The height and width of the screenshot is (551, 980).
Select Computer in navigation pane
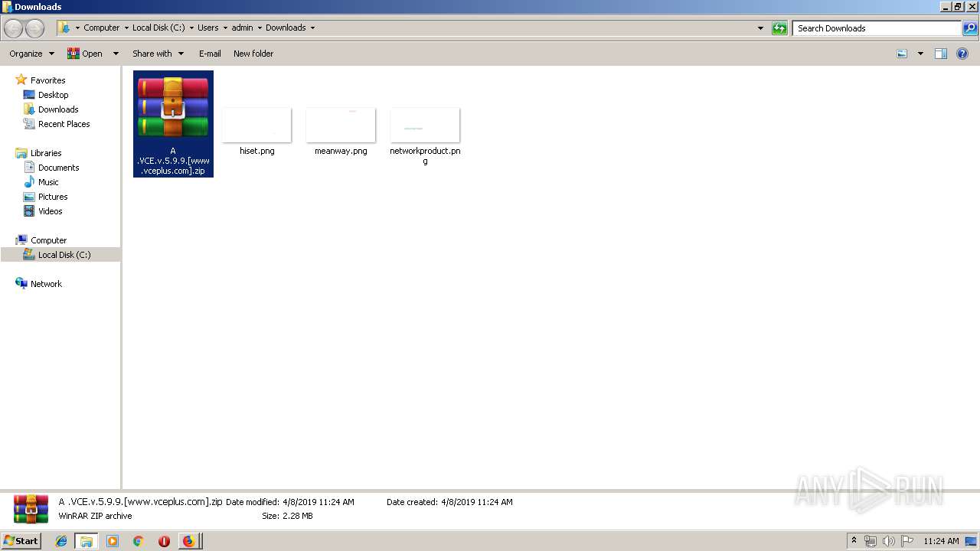click(48, 240)
